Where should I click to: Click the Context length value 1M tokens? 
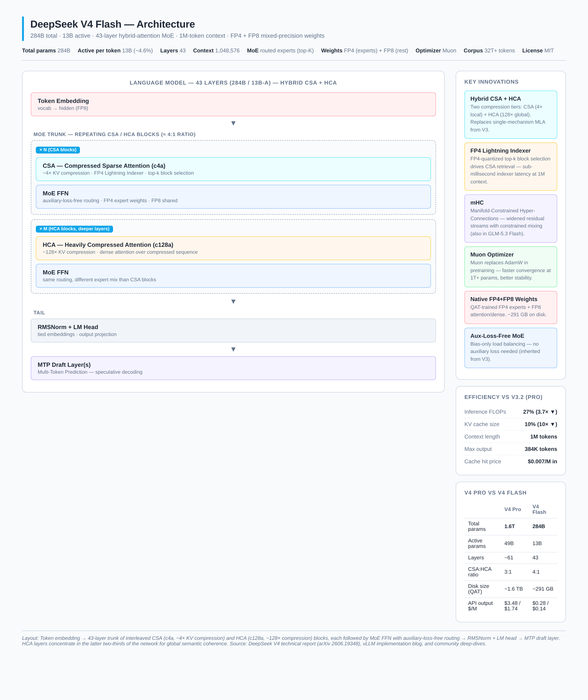click(544, 437)
